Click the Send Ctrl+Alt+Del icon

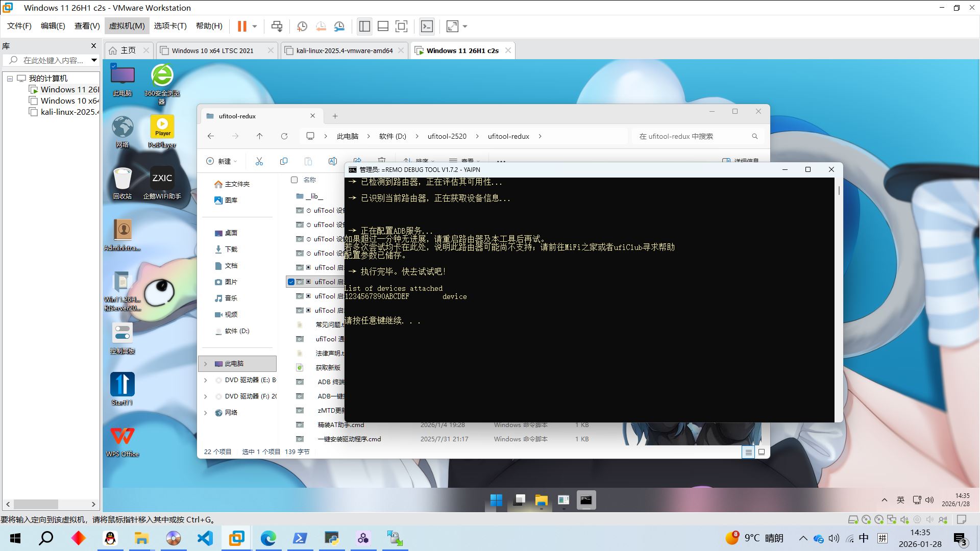[277, 26]
